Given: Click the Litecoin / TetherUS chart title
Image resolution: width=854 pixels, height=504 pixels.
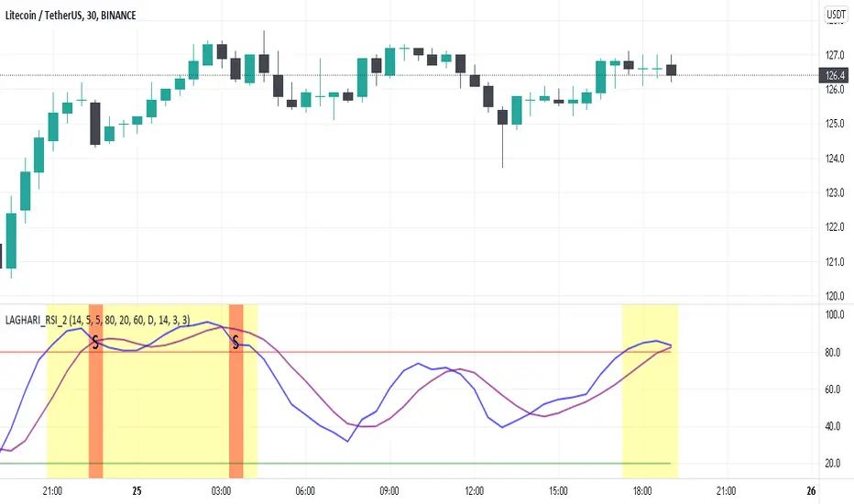Looking at the screenshot, I should (x=71, y=16).
